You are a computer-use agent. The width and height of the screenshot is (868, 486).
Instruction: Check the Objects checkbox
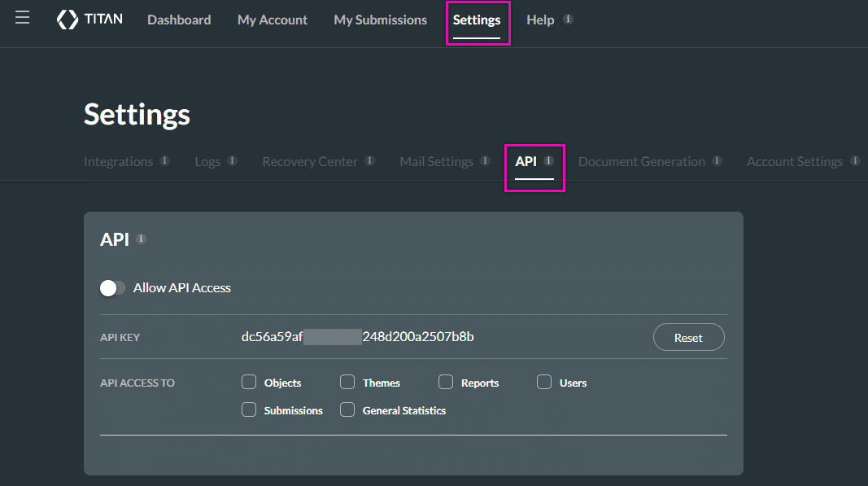249,381
